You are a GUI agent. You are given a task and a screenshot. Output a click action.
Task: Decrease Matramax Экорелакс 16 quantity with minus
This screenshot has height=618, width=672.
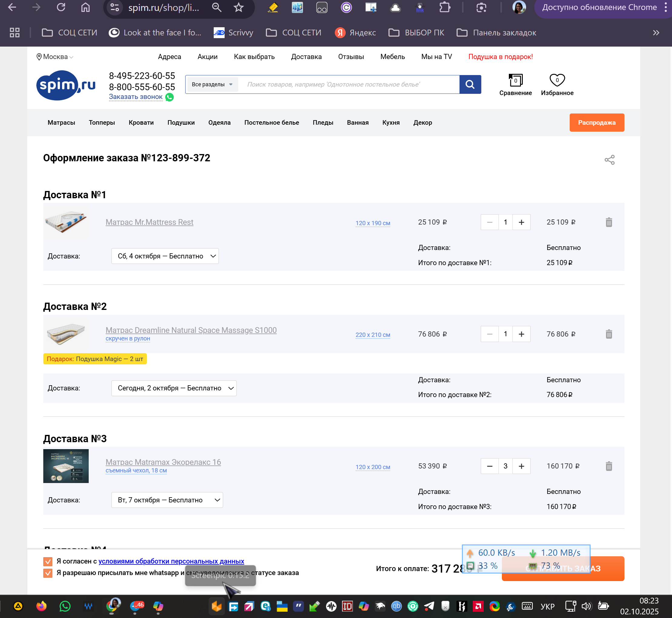tap(489, 466)
